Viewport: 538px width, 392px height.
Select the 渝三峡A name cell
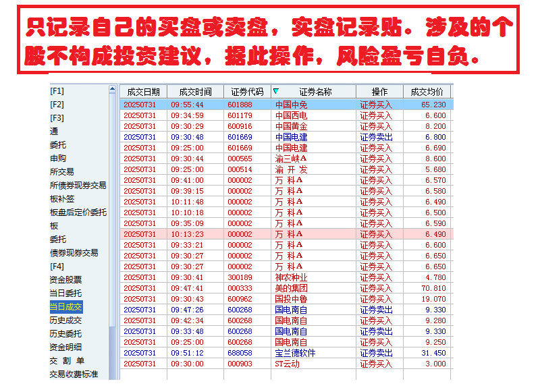click(x=291, y=159)
